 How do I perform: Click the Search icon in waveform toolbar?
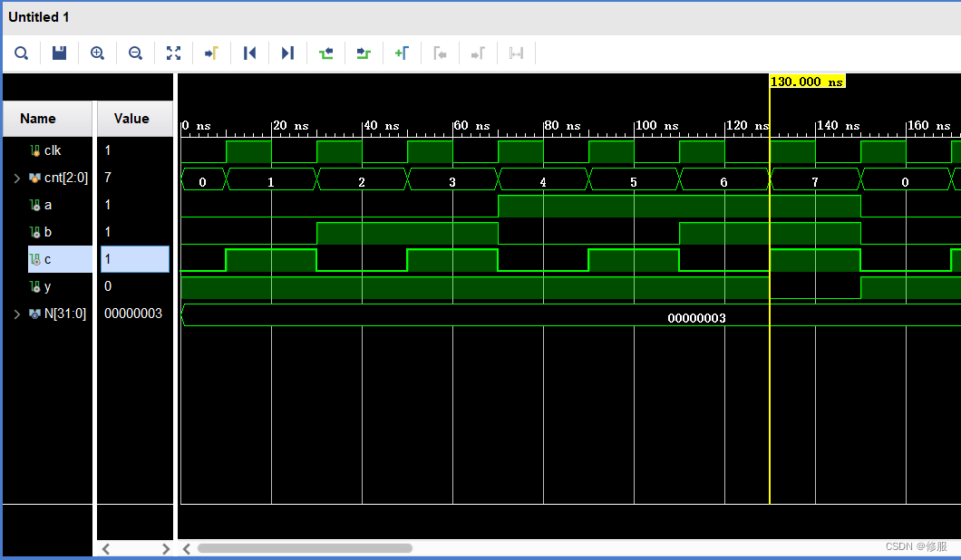coord(21,53)
